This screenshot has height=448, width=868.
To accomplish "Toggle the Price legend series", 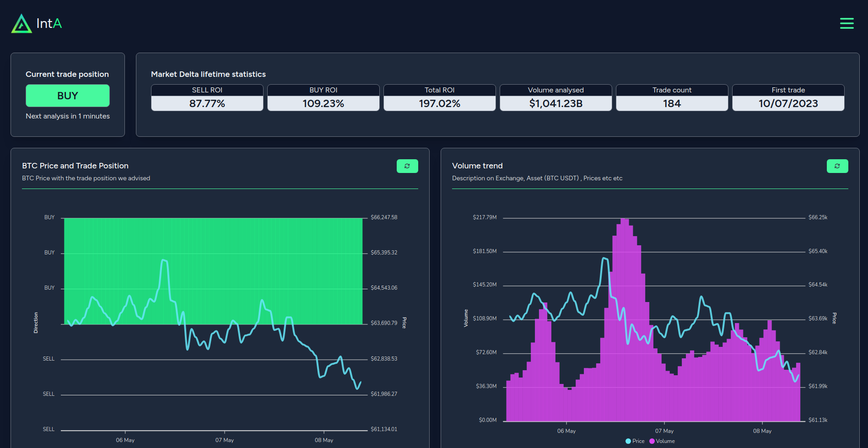I will click(635, 441).
